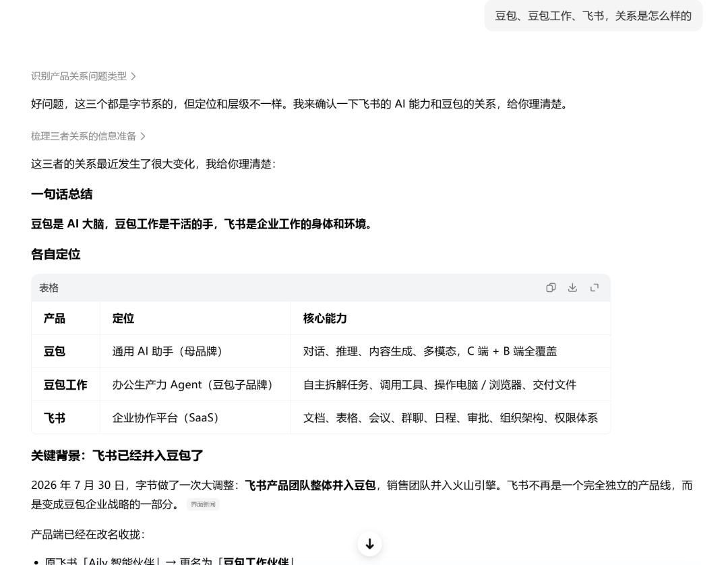Click the 产品 column header
728x565 pixels.
point(65,318)
